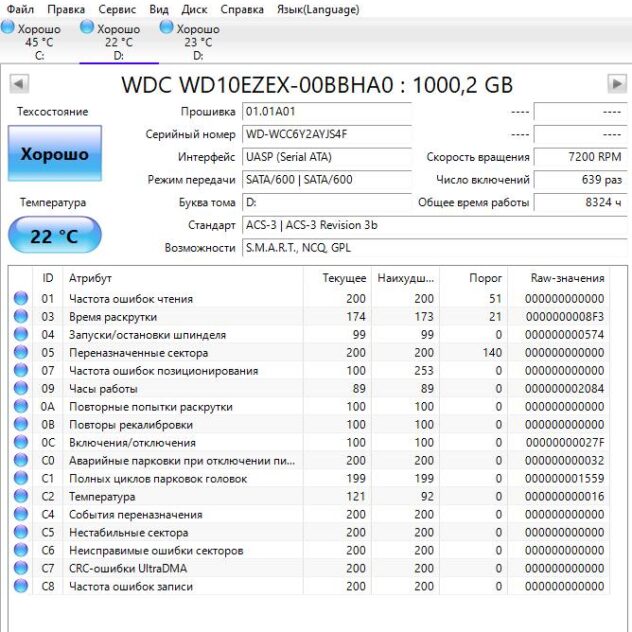Open the Вид menu
Viewport: 632px width, 632px height.
(x=159, y=9)
